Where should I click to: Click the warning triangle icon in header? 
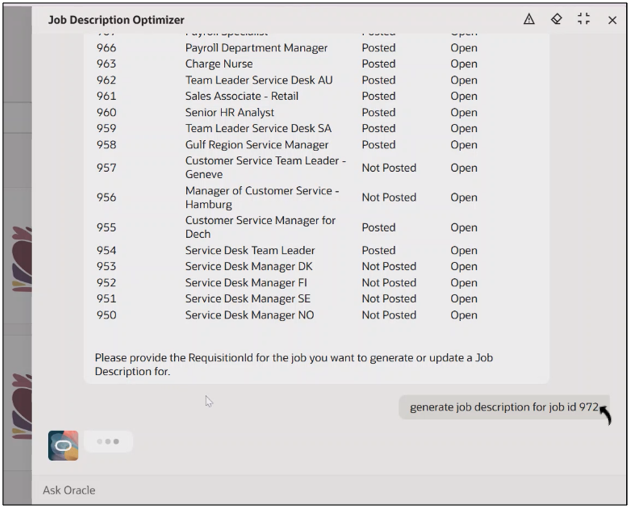point(529,19)
